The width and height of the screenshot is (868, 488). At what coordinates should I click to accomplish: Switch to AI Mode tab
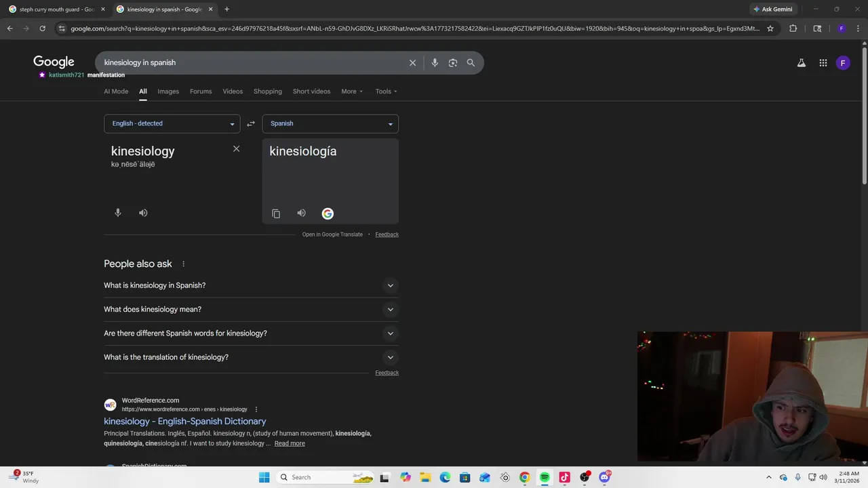pos(116,91)
